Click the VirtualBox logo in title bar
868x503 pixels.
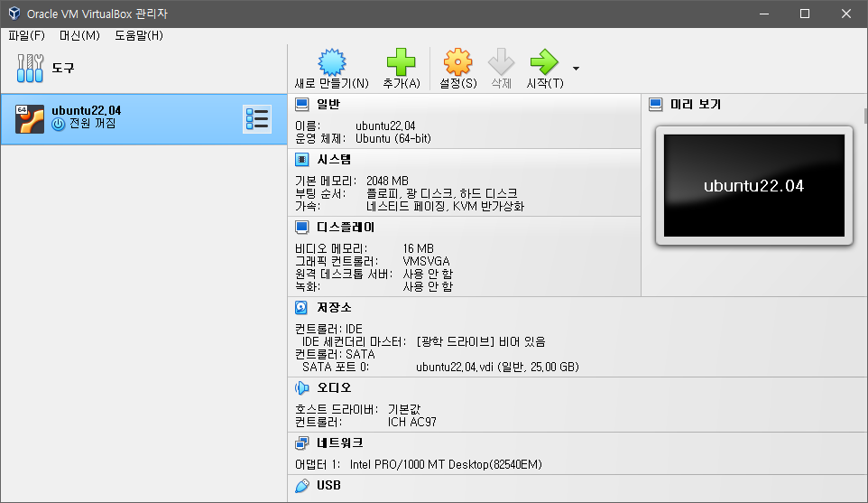(14, 14)
